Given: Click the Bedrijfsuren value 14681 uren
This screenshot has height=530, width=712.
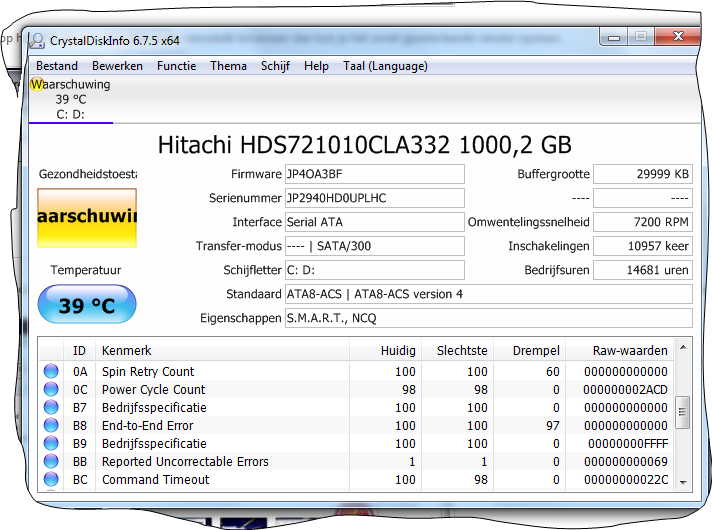Looking at the screenshot, I should click(643, 270).
